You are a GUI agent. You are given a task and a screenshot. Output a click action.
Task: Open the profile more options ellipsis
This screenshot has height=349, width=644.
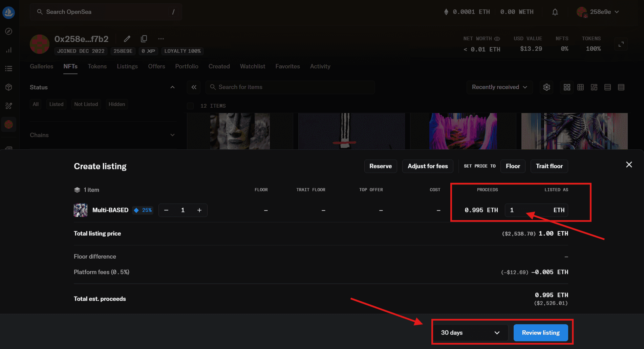161,39
